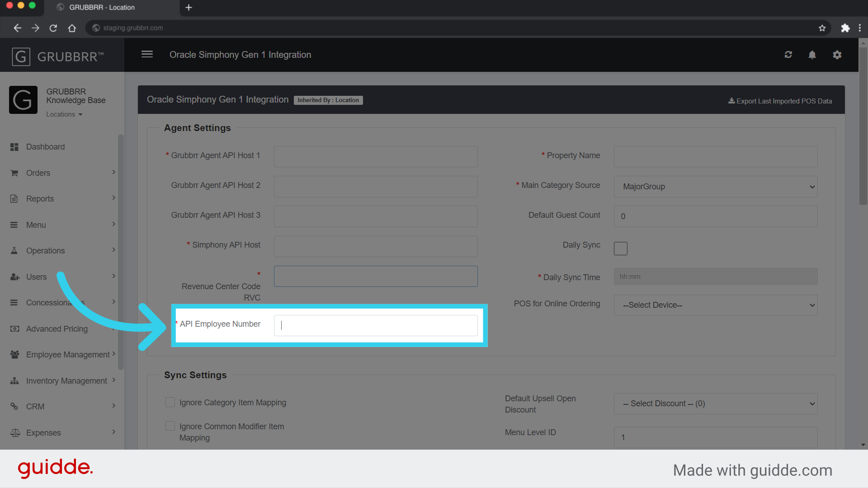868x488 pixels.
Task: Open browser three-dot menu
Action: pyautogui.click(x=860, y=28)
